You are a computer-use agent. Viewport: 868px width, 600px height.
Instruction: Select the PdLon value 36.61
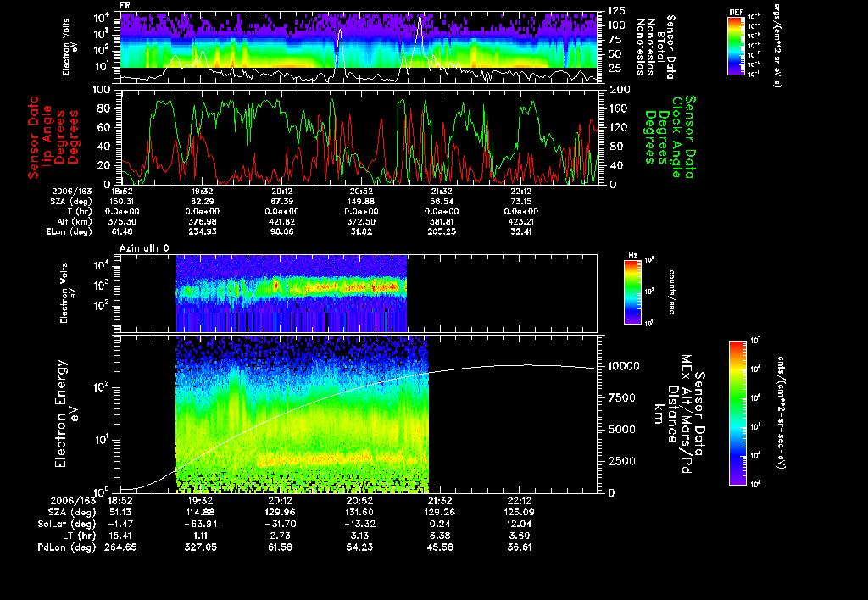pyautogui.click(x=520, y=547)
